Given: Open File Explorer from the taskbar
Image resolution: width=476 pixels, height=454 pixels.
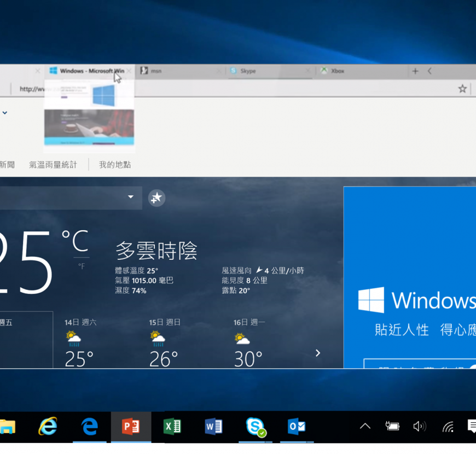Looking at the screenshot, I should coord(7,427).
